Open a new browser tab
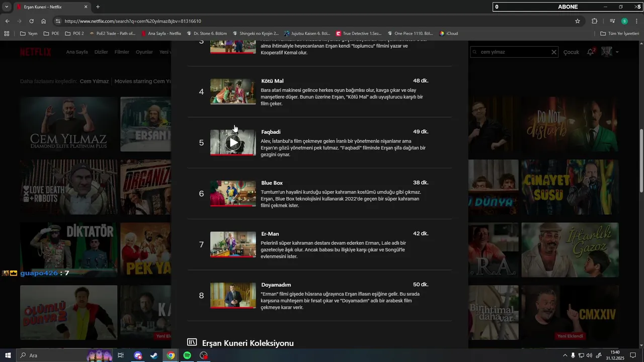 tap(98, 7)
